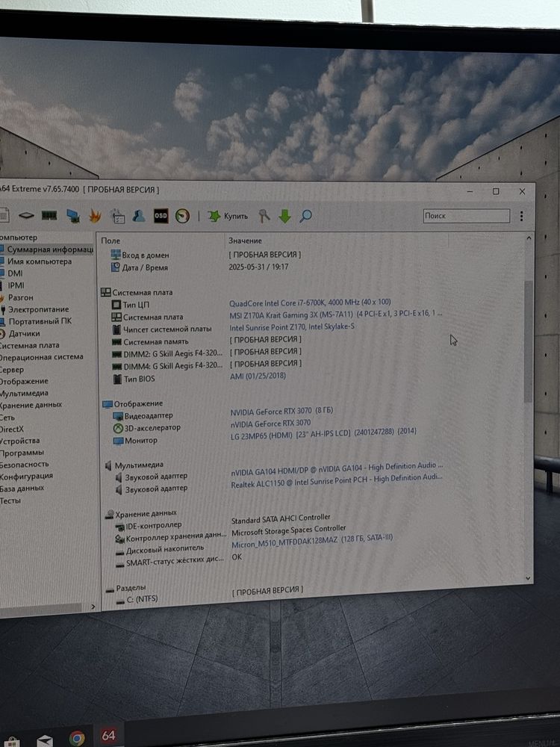Click the green down-arrow update icon
This screenshot has width=560, height=747.
click(284, 217)
